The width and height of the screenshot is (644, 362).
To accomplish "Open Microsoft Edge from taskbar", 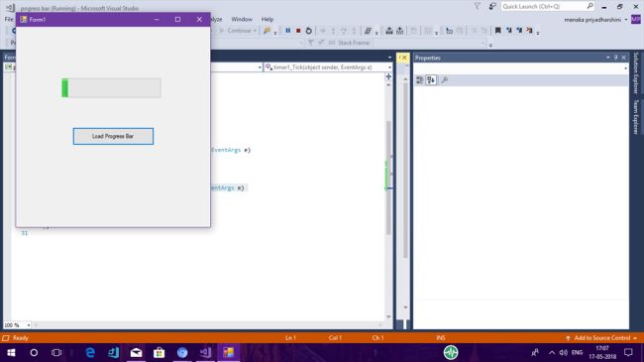I will [x=90, y=352].
